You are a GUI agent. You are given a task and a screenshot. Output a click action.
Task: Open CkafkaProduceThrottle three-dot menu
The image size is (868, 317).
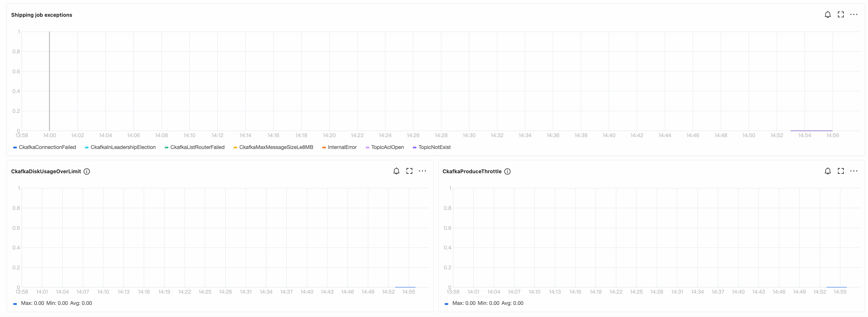(854, 171)
